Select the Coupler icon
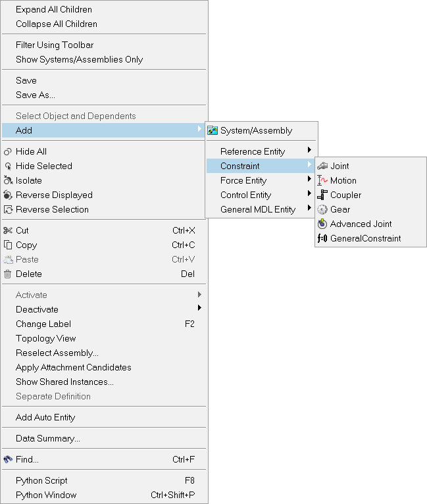Viewport: 427px width, 504px height. pyautogui.click(x=322, y=195)
